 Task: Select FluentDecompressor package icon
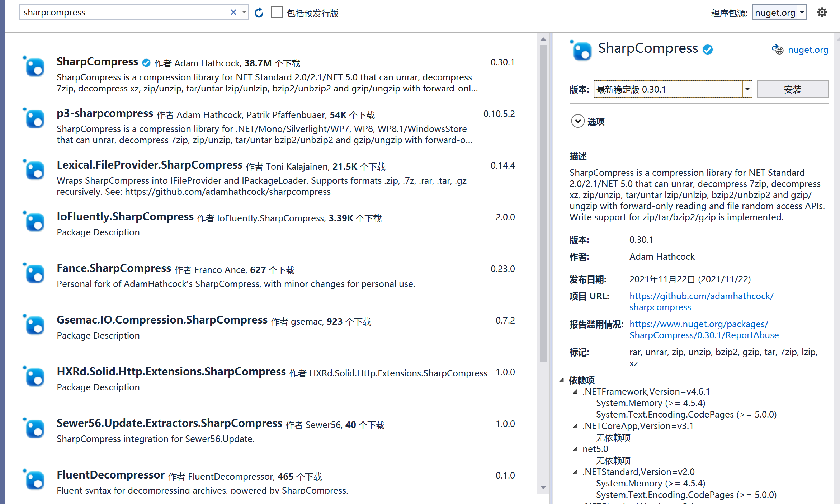34,480
